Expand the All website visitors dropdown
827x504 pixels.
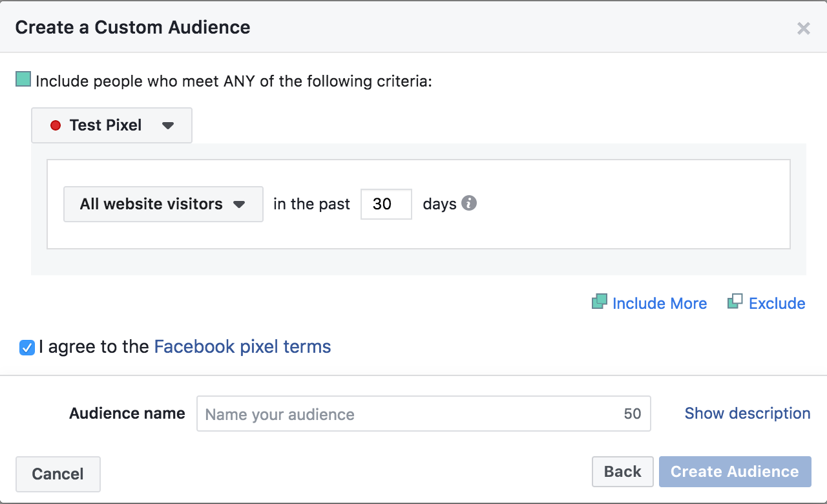click(x=163, y=204)
